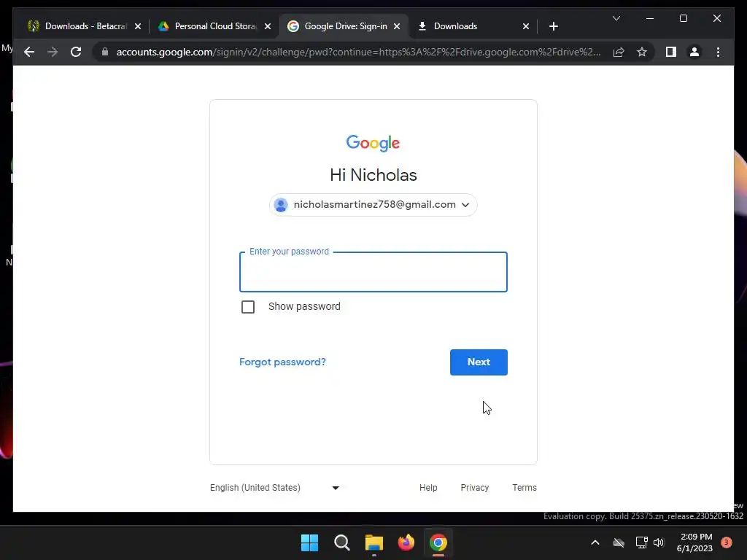Close the Downloads tab
Viewport: 747px width, 560px height.
[526, 26]
